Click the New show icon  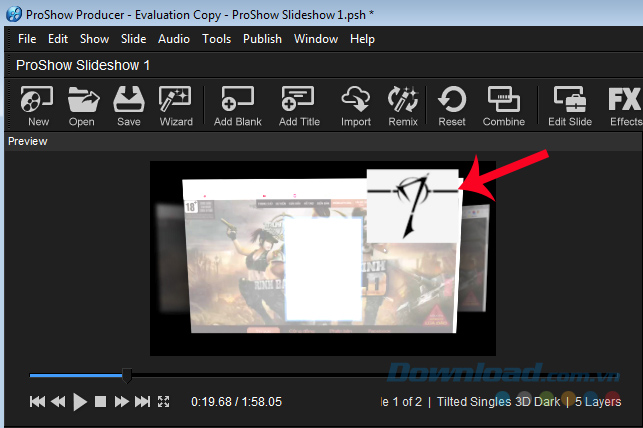tap(38, 104)
